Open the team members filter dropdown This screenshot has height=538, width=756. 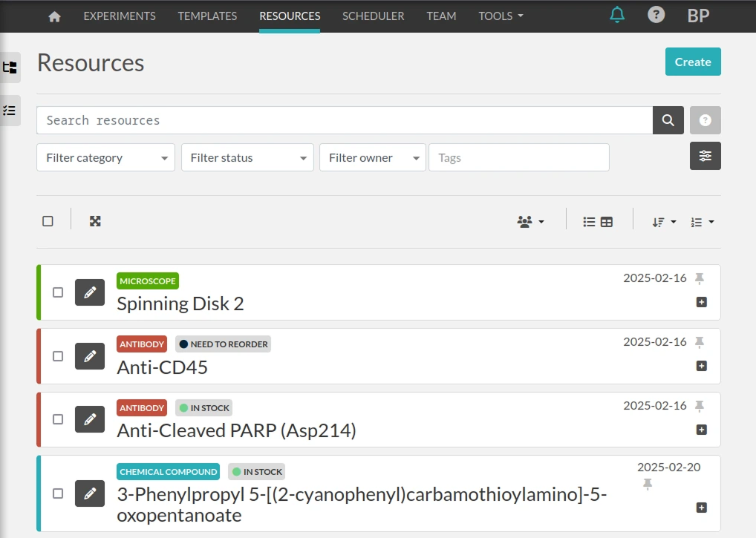click(530, 220)
